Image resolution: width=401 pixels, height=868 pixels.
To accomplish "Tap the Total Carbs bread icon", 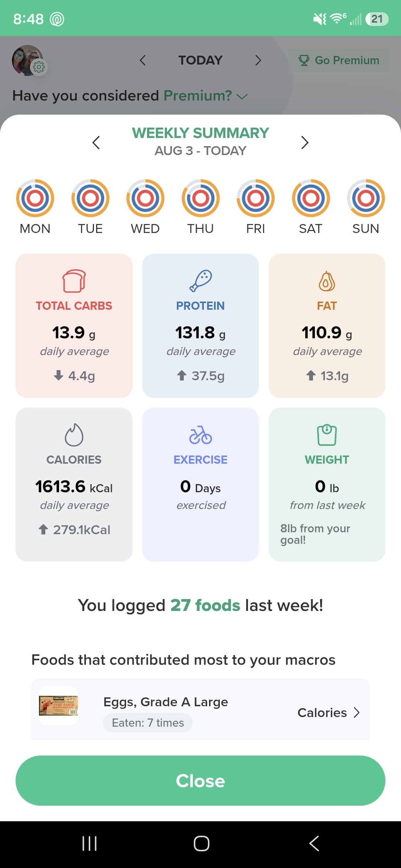I will click(74, 281).
